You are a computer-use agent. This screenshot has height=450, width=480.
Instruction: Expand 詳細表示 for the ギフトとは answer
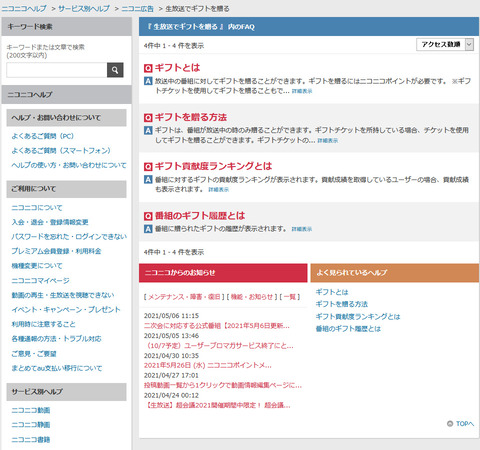(302, 91)
